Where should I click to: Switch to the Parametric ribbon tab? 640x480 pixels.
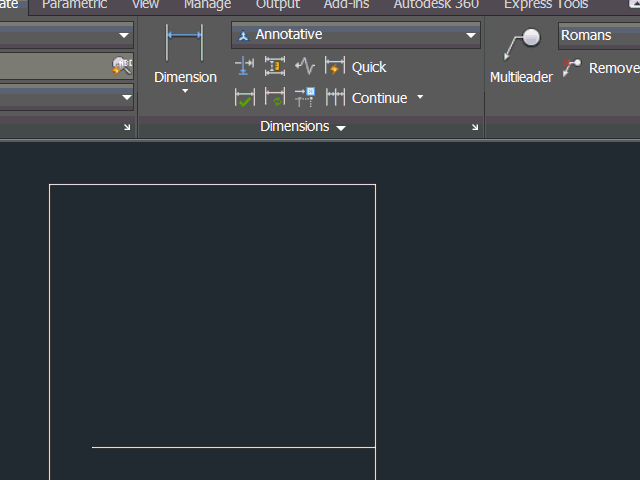tap(75, 4)
